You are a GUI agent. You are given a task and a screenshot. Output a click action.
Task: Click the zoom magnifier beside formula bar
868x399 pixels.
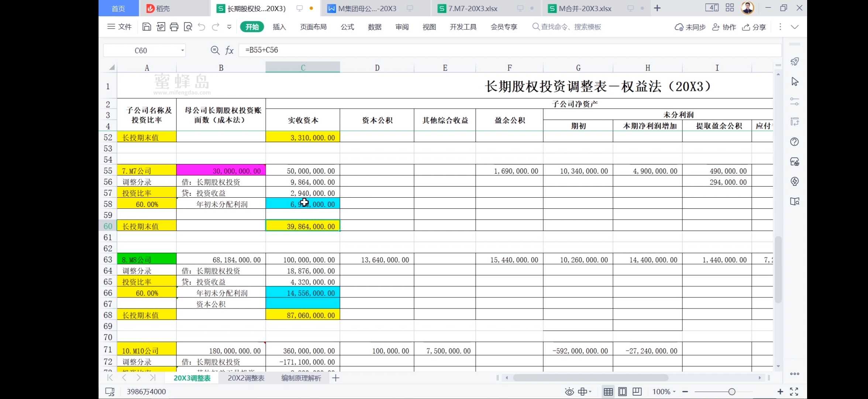[x=215, y=50]
